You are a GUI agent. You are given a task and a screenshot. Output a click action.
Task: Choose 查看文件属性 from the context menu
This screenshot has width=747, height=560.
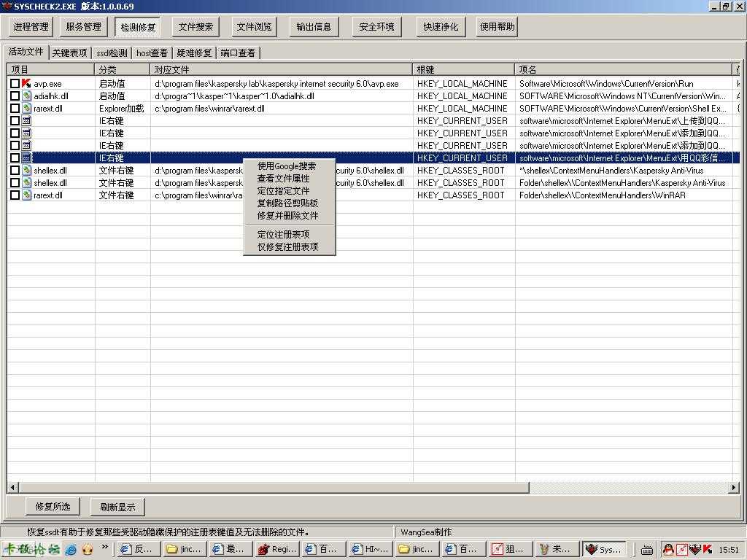click(289, 178)
